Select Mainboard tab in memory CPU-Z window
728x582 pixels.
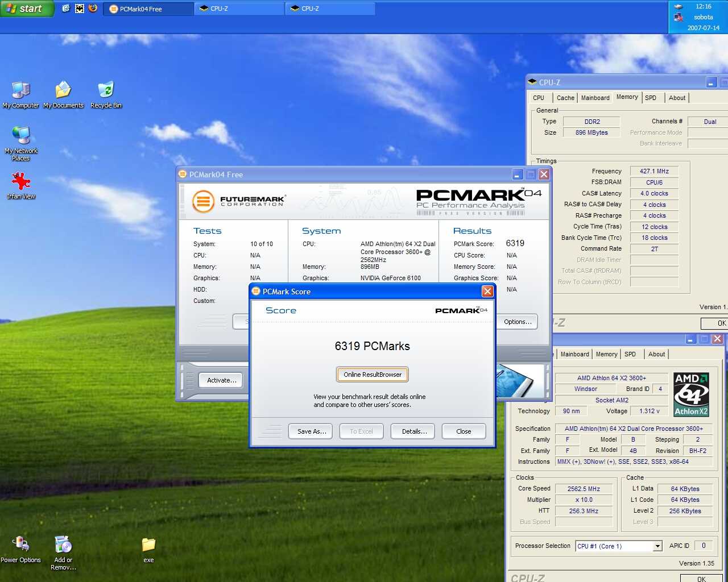pyautogui.click(x=595, y=98)
